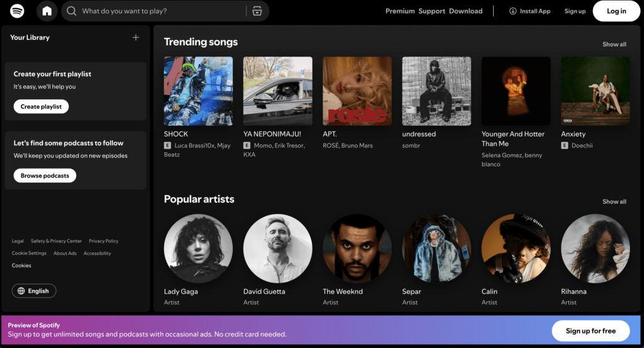Viewport: 644px width, 348px height.
Task: Go to Home via house icon
Action: pyautogui.click(x=47, y=11)
